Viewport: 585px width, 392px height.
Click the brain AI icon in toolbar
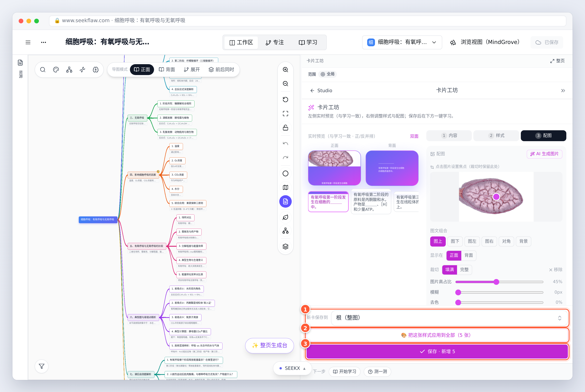pos(96,69)
